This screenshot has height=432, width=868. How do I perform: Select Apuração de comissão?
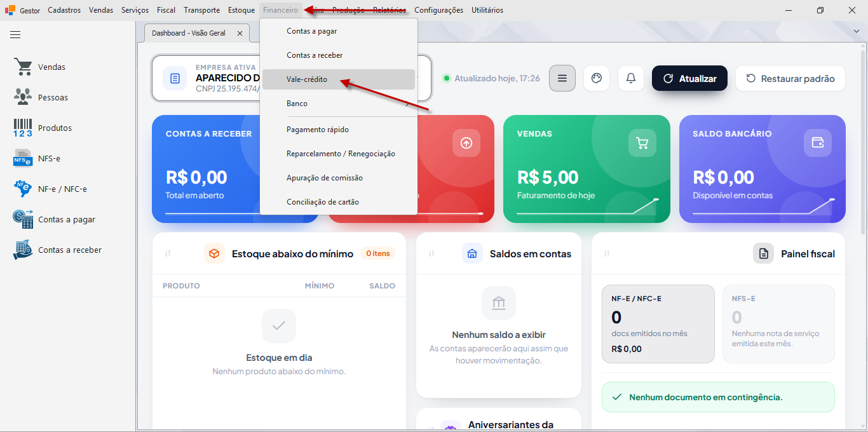339,178
